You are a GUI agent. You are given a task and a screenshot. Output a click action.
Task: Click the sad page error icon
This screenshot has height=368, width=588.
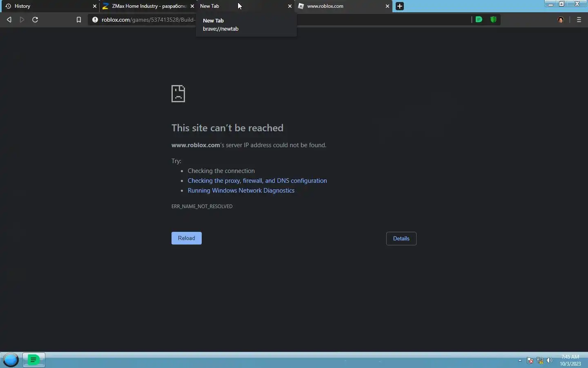pyautogui.click(x=178, y=94)
